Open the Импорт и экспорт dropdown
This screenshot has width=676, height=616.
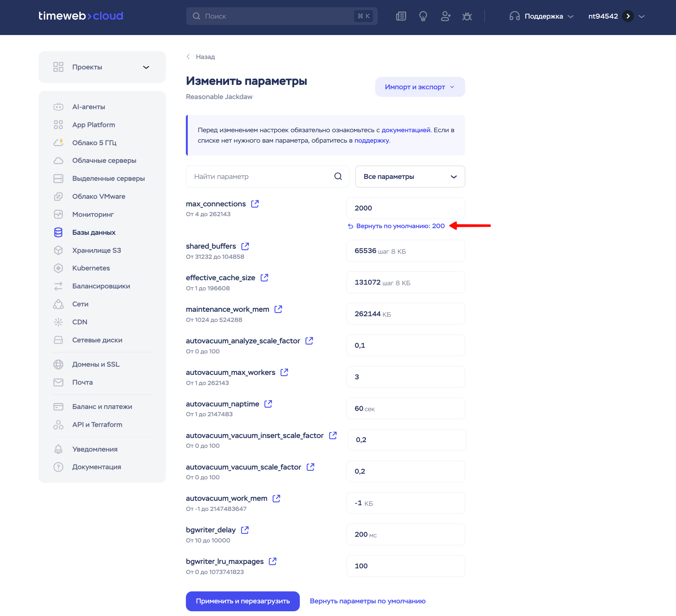(420, 87)
